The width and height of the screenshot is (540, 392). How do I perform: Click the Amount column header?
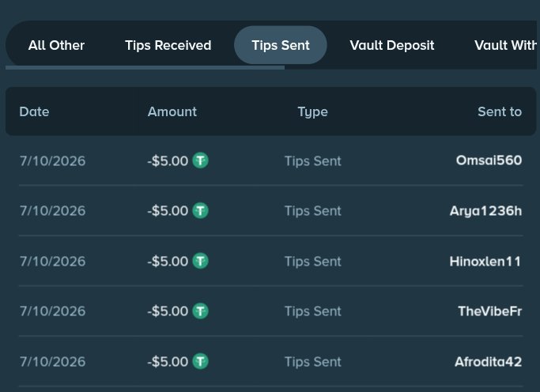172,111
